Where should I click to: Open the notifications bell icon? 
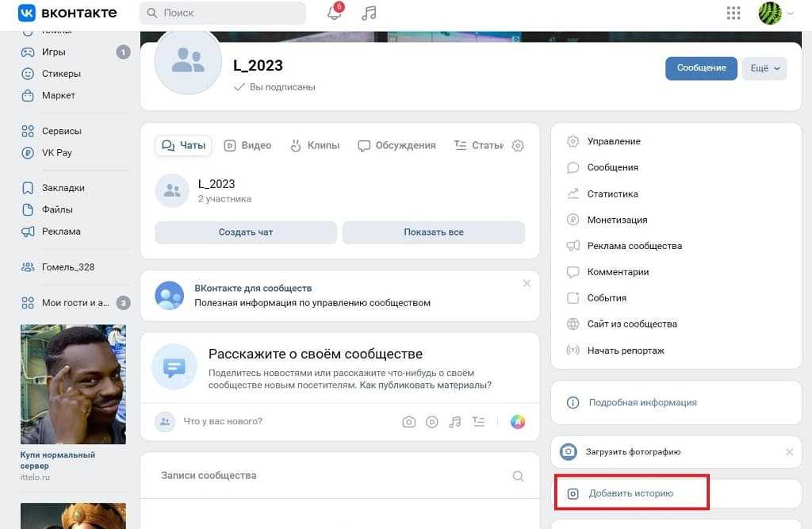(x=335, y=13)
